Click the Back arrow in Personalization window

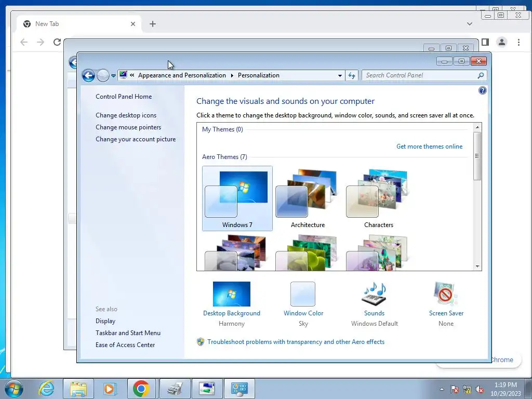[x=88, y=75]
